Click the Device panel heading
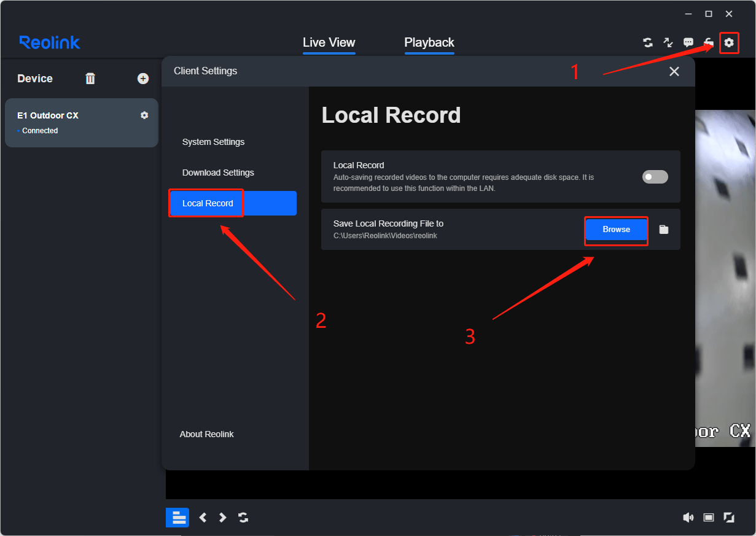The image size is (756, 536). pyautogui.click(x=35, y=79)
